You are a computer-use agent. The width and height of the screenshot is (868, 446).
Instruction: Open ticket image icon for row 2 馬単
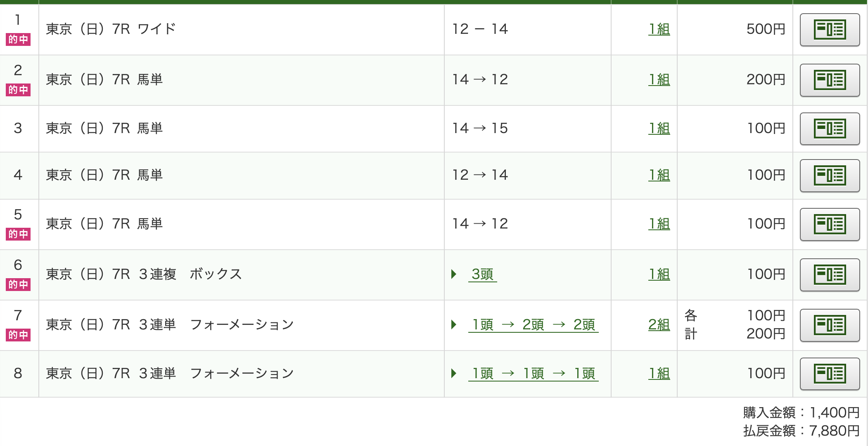pos(830,80)
